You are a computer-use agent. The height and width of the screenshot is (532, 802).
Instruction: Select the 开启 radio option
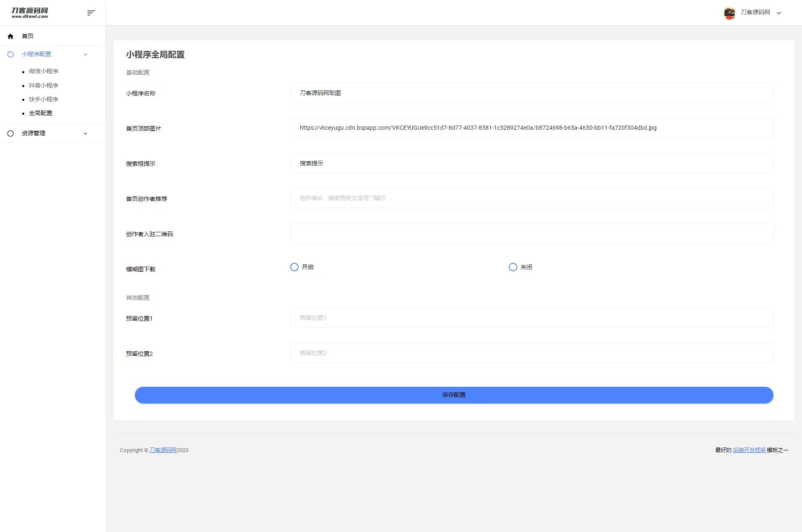tap(294, 267)
